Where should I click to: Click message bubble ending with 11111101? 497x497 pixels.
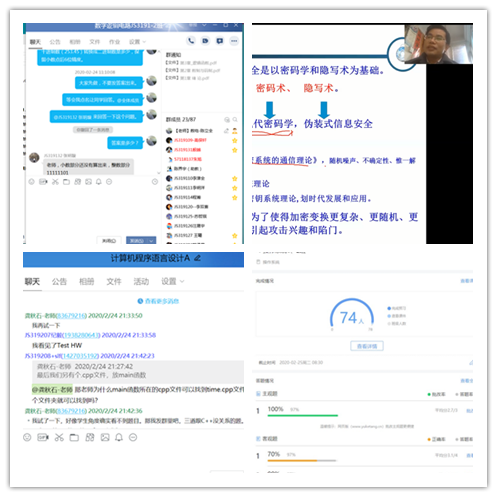pyautogui.click(x=88, y=168)
